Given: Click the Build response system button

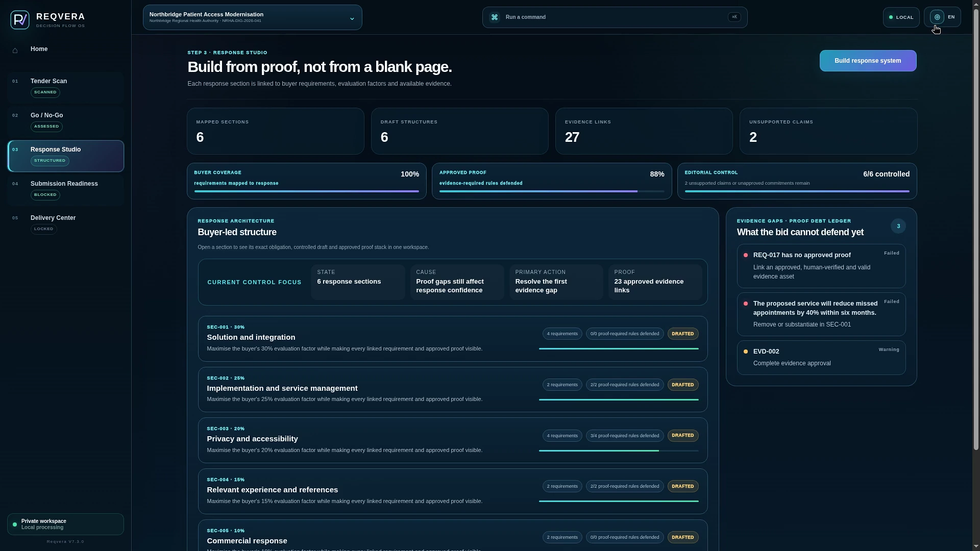Looking at the screenshot, I should click(868, 61).
